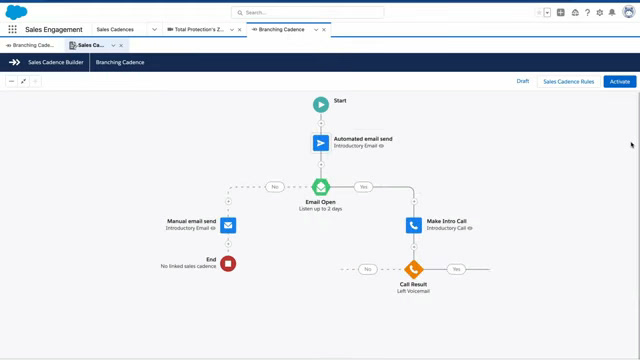This screenshot has height=360, width=640.
Task: Click the Yes branch label of Call Result
Action: 456,269
